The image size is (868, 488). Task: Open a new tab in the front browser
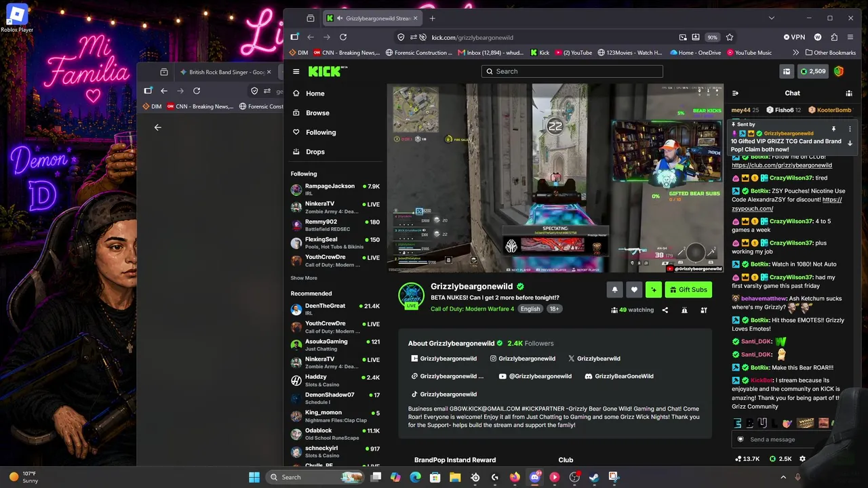(432, 18)
